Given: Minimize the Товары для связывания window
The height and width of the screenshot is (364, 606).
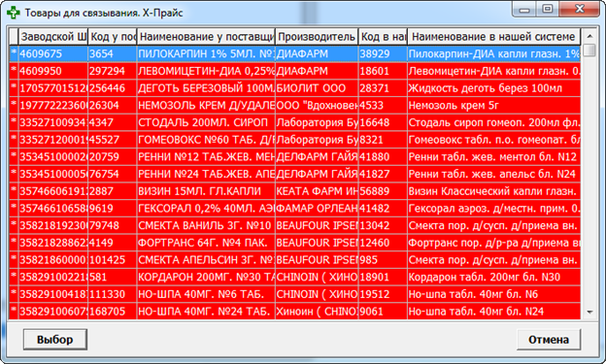Looking at the screenshot, I should point(524,10).
